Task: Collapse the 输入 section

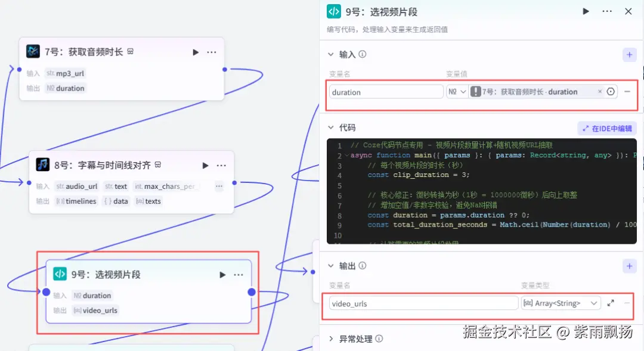Action: tap(330, 54)
